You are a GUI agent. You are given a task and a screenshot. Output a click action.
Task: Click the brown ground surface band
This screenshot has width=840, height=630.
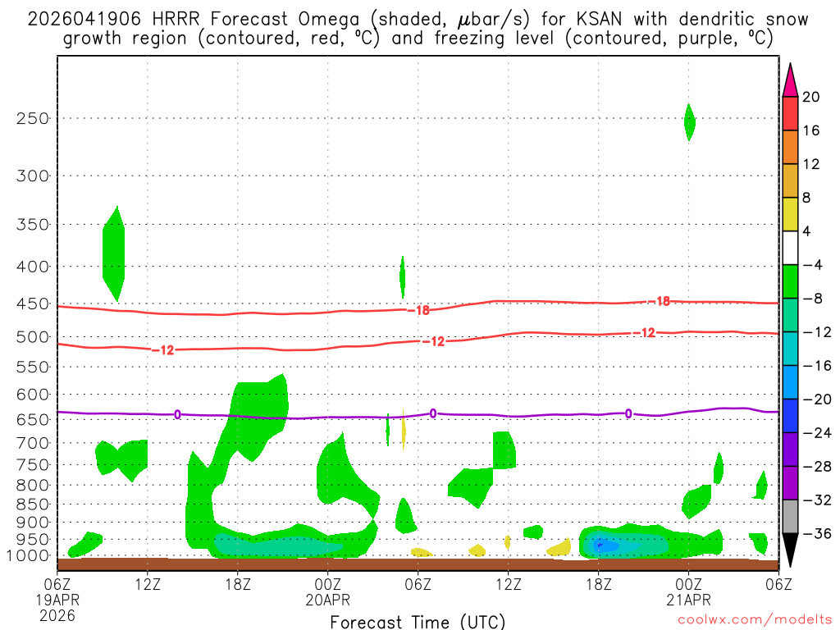click(418, 564)
